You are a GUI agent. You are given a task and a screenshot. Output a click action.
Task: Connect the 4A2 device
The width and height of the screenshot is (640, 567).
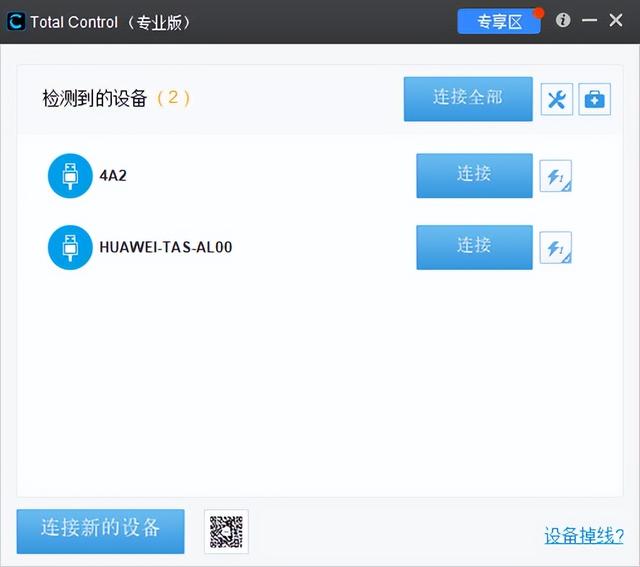474,176
